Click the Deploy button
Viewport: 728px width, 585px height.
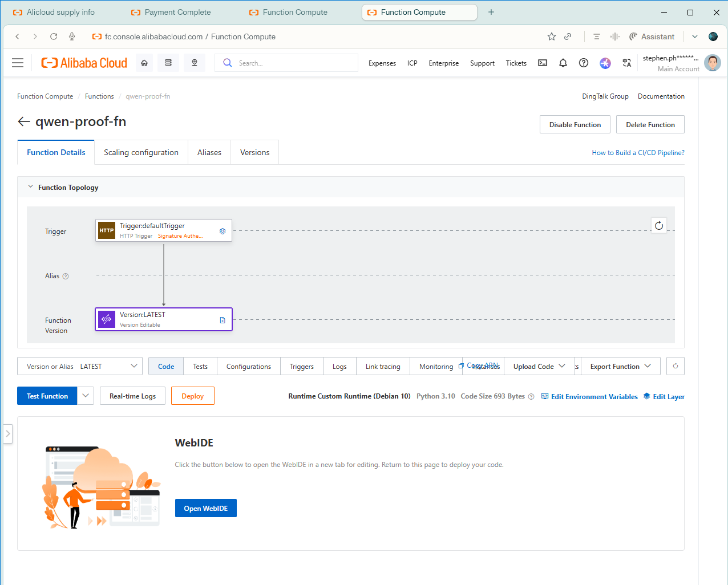point(193,396)
